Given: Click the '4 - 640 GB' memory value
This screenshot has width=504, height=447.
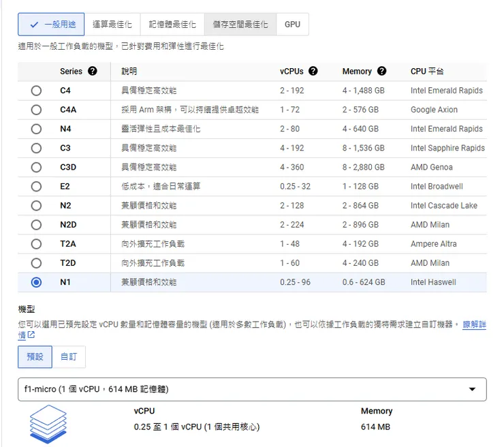Looking at the screenshot, I should pyautogui.click(x=360, y=129).
